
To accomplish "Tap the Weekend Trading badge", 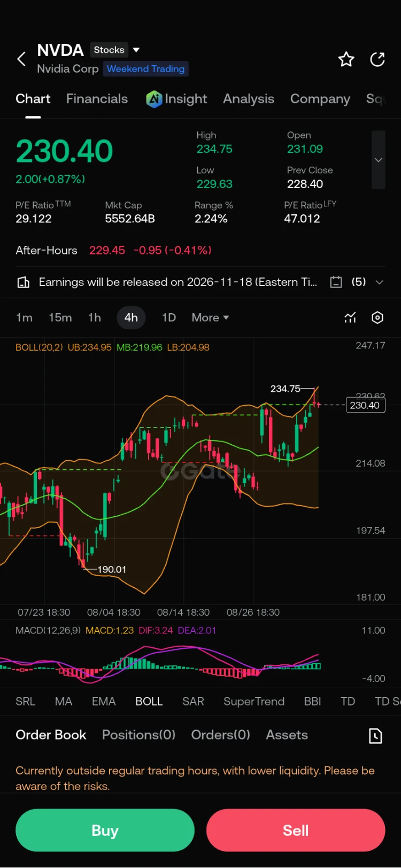I will [x=145, y=68].
